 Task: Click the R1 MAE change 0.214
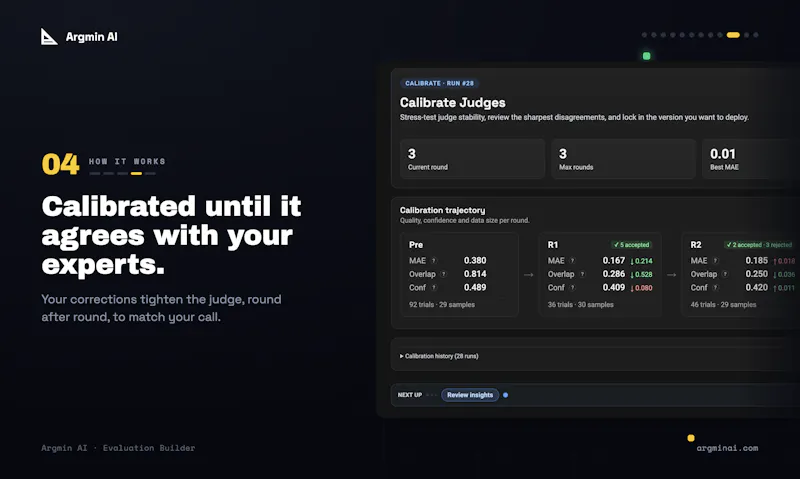click(x=642, y=261)
